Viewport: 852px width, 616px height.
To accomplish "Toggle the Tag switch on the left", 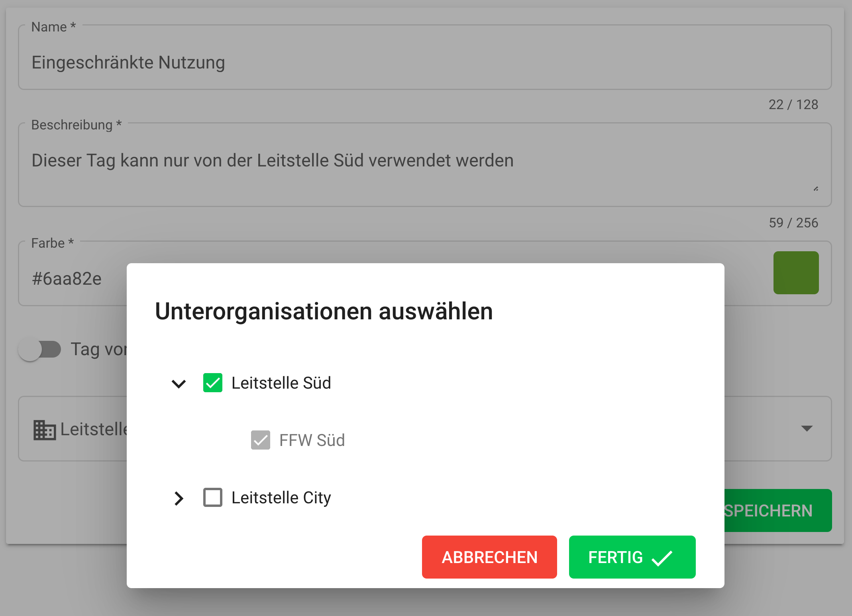I will click(x=40, y=350).
